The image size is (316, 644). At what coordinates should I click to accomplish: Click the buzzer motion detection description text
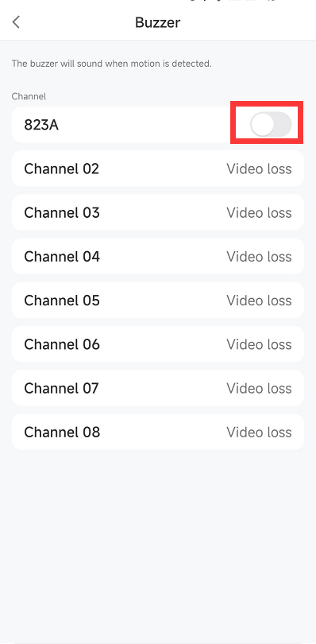pyautogui.click(x=112, y=64)
